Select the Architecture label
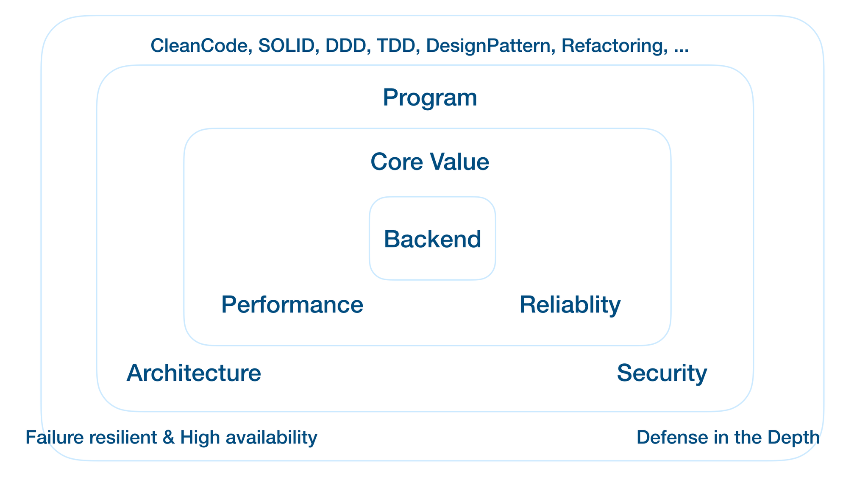Screen dimensions: 868x477 (x=194, y=373)
